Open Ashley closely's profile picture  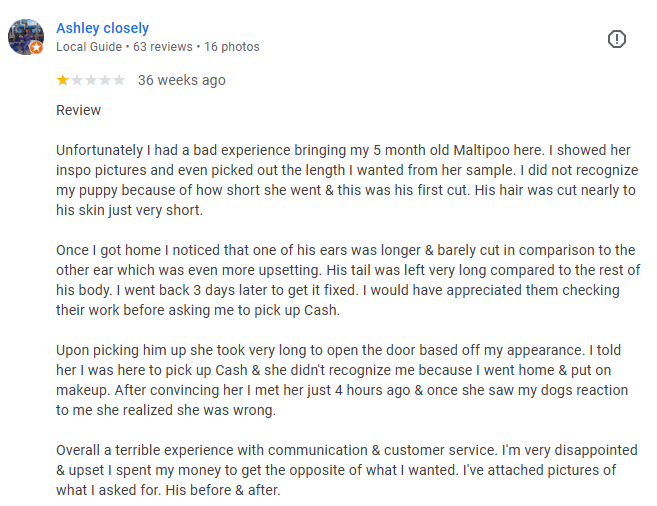point(25,36)
